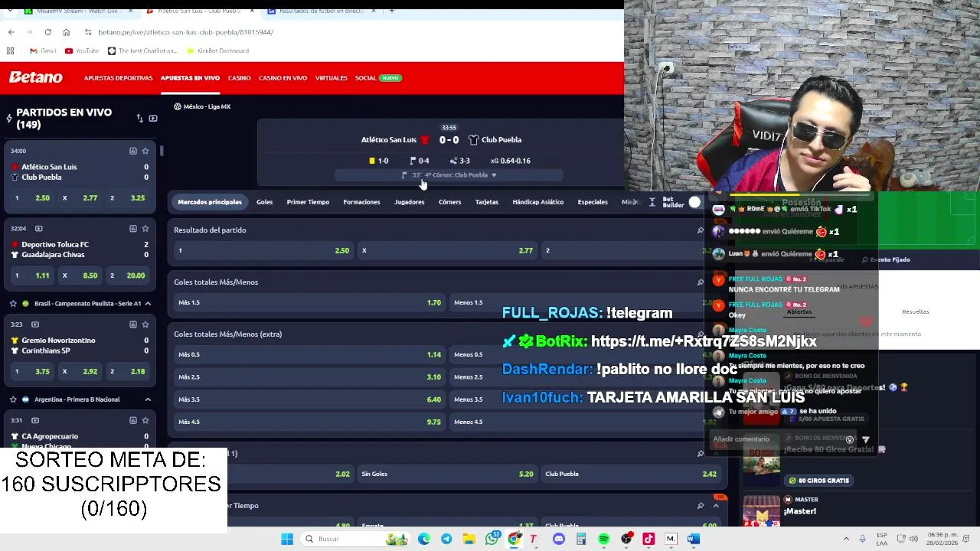Collapse the Primer Tiempo market section chevron

(x=716, y=505)
